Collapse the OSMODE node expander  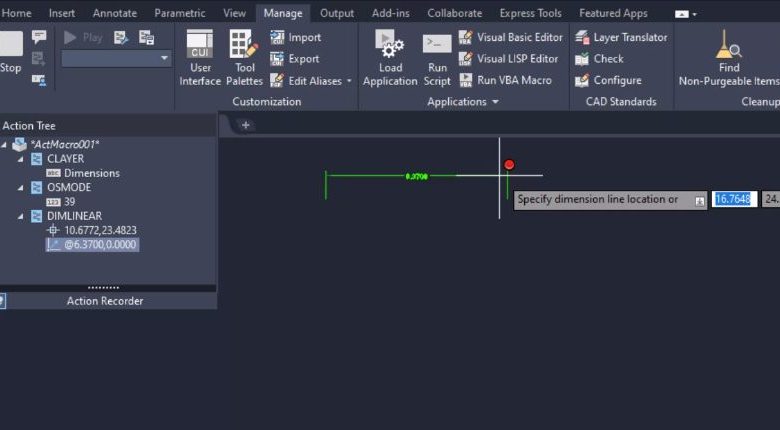tap(21, 188)
